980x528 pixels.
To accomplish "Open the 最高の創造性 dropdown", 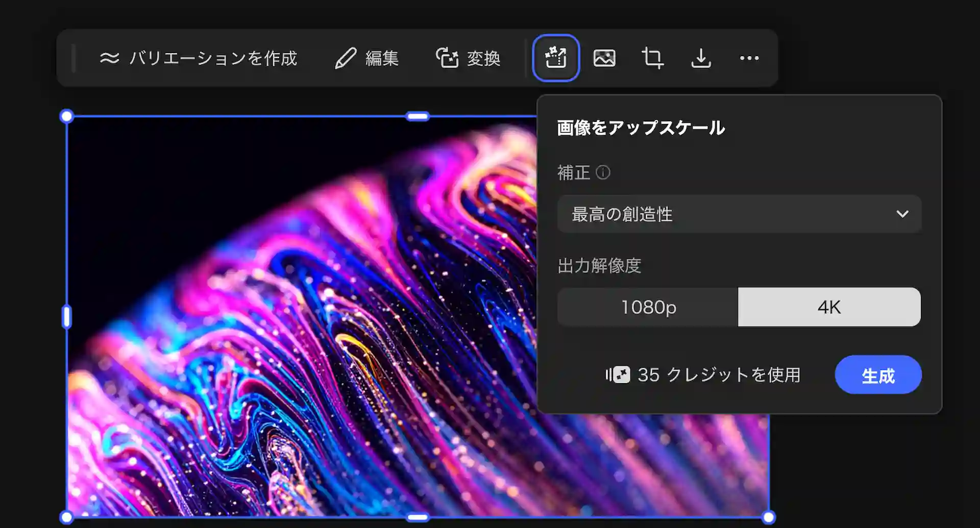I will point(739,214).
